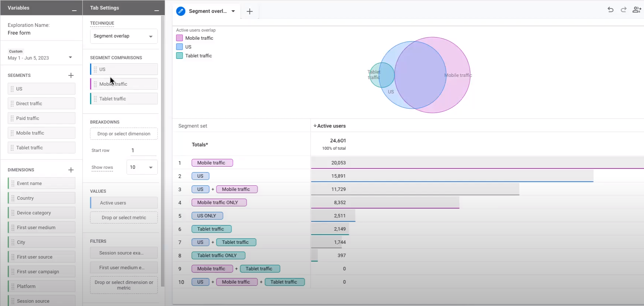Open the Segment overlap tab menu arrow
Image resolution: width=644 pixels, height=306 pixels.
233,11
